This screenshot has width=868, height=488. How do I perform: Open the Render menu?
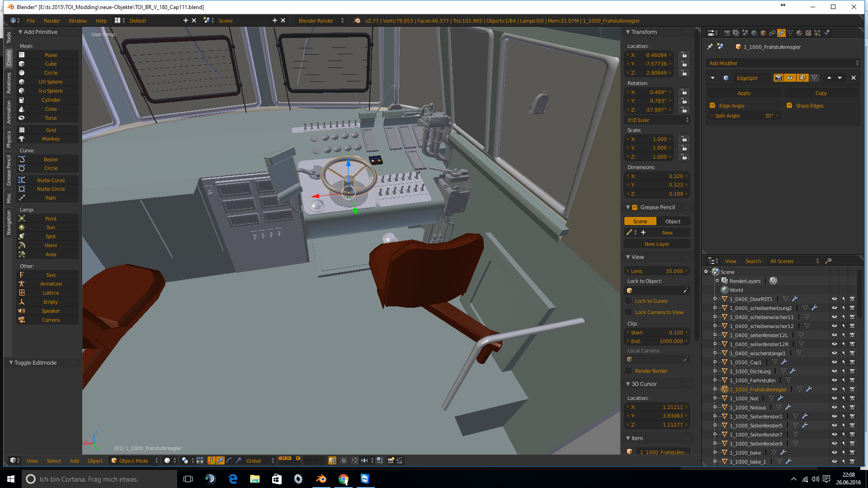(x=52, y=21)
